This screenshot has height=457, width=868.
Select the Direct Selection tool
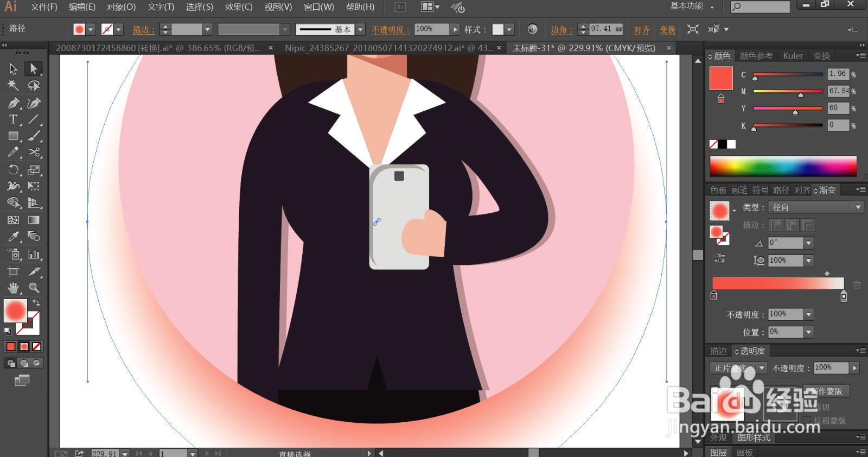[x=34, y=69]
